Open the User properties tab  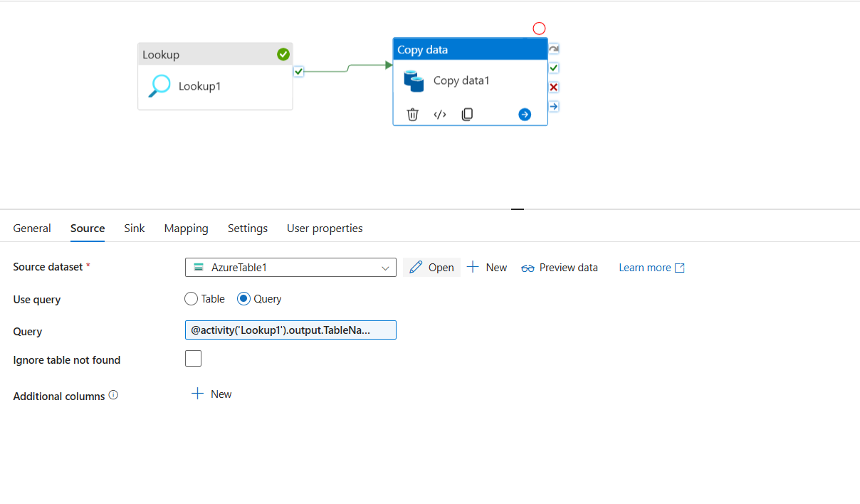pyautogui.click(x=325, y=229)
